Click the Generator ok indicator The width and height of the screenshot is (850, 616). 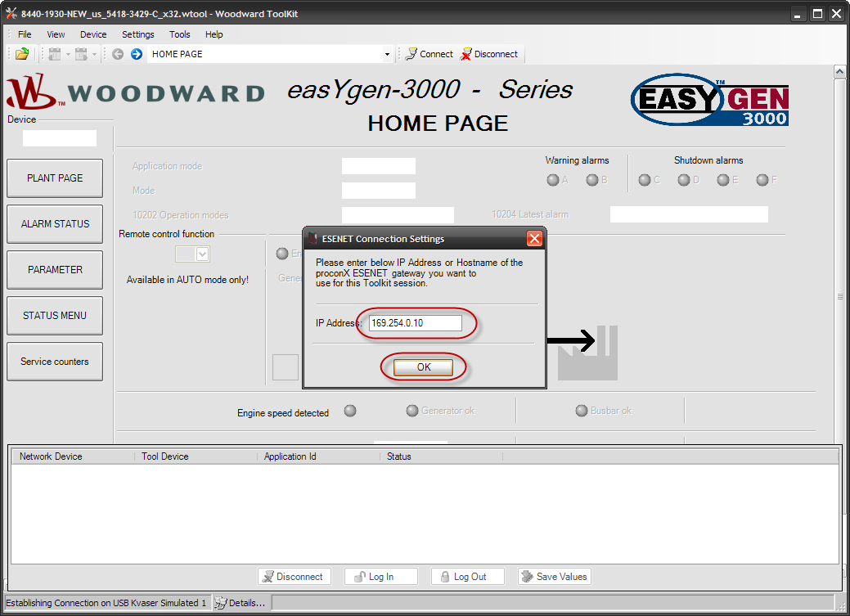click(x=412, y=411)
